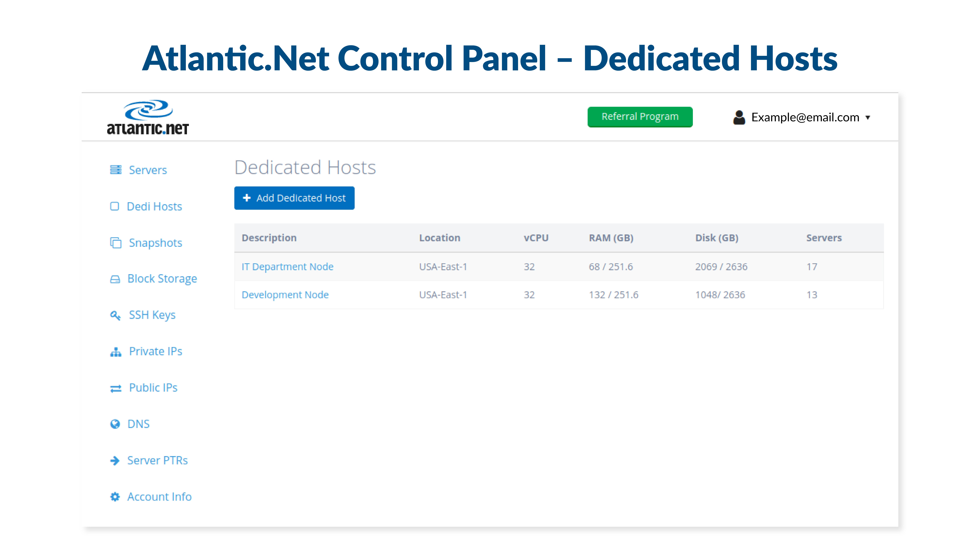980x551 pixels.
Task: Open the IT Department Node link
Action: (288, 267)
